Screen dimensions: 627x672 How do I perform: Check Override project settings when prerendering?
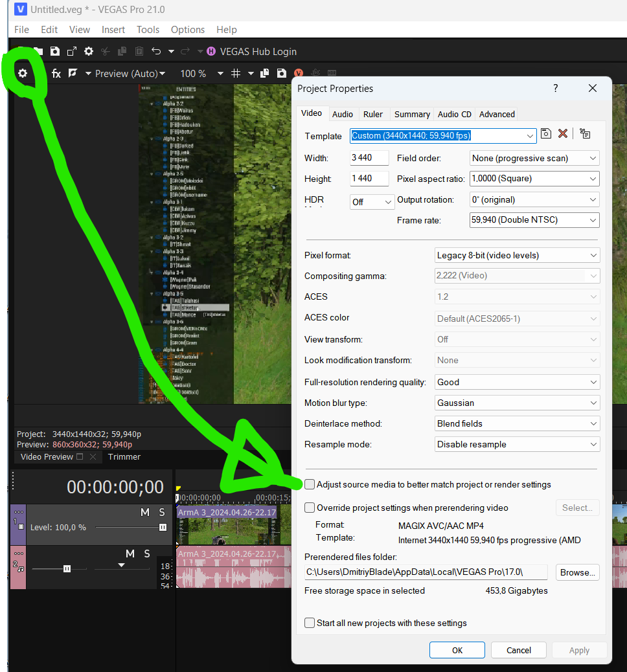(310, 508)
